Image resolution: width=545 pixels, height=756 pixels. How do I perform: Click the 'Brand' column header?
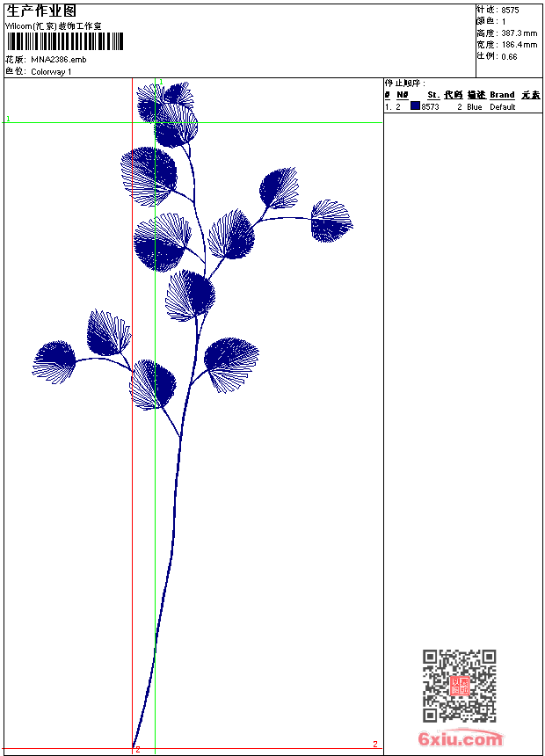tap(502, 95)
